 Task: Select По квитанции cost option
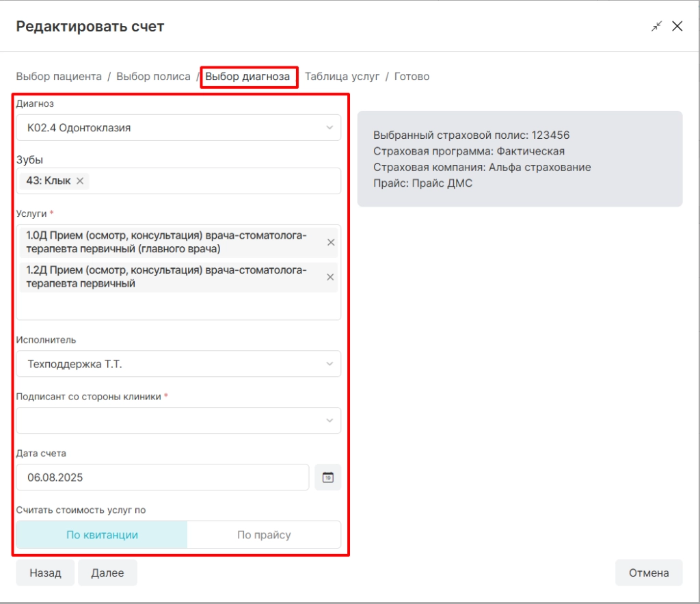[x=102, y=535]
